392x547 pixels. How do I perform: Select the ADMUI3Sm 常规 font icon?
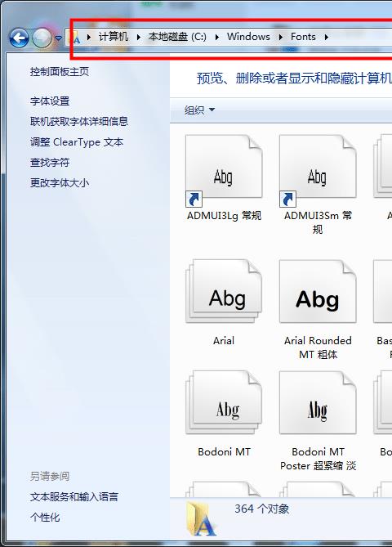tap(318, 170)
